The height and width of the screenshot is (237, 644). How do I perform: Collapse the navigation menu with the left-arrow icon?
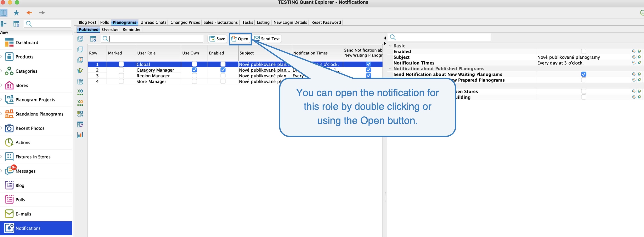pyautogui.click(x=3, y=24)
